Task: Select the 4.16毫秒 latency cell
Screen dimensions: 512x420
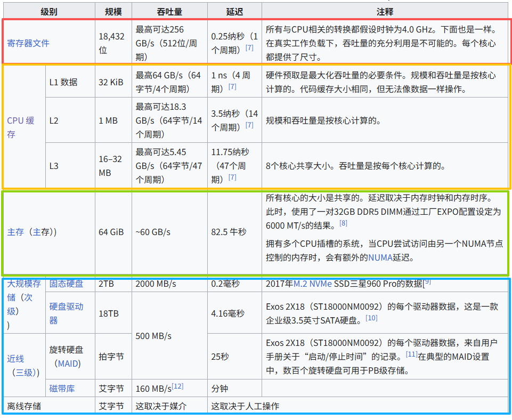Action: tap(234, 313)
